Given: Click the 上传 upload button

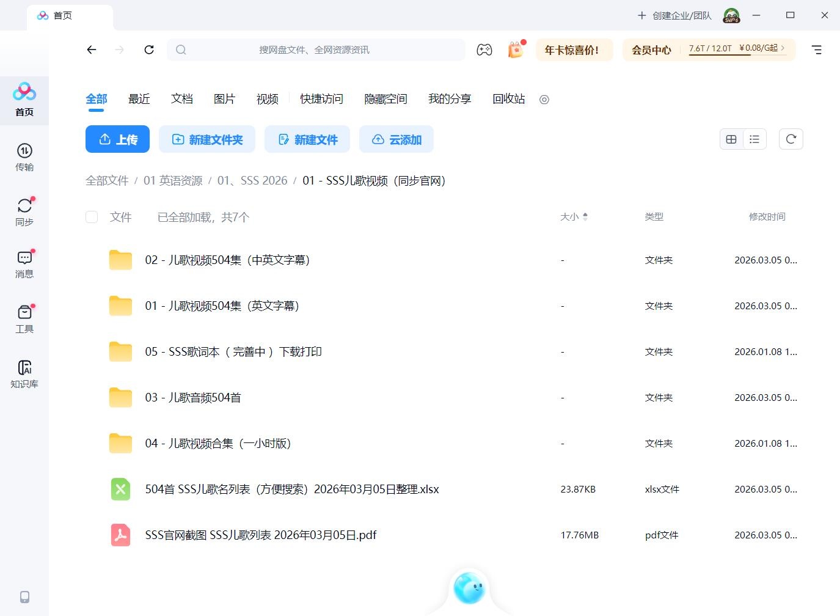Looking at the screenshot, I should (117, 139).
